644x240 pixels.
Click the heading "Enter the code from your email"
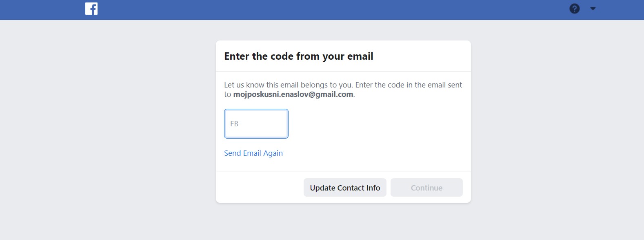[x=299, y=56]
